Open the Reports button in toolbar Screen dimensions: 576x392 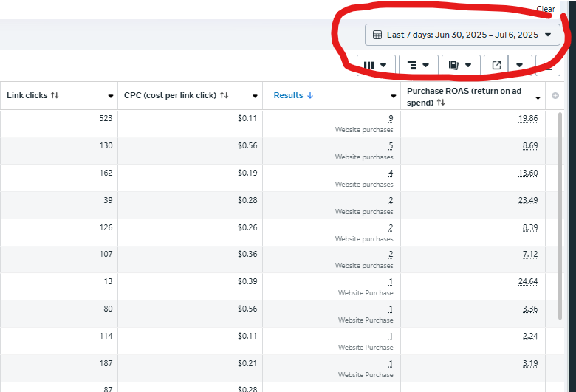pos(460,65)
